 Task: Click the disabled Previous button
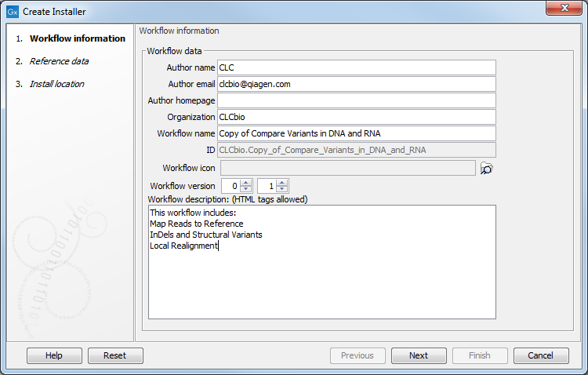358,355
